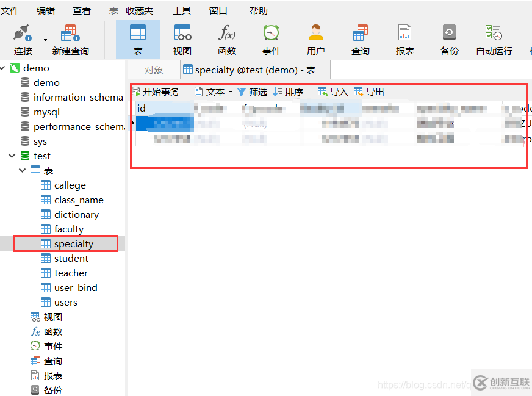The width and height of the screenshot is (532, 396).
Task: Select the student table
Action: pyautogui.click(x=71, y=258)
